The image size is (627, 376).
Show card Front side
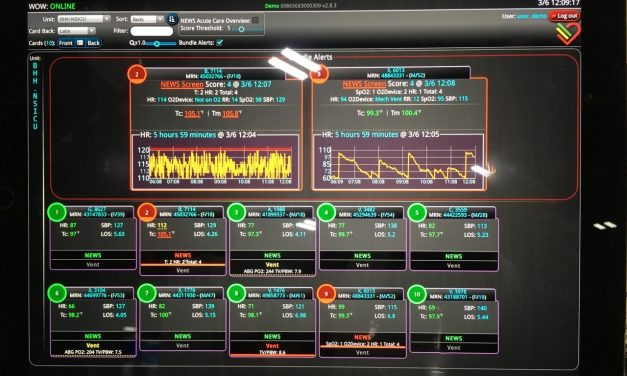(x=66, y=43)
